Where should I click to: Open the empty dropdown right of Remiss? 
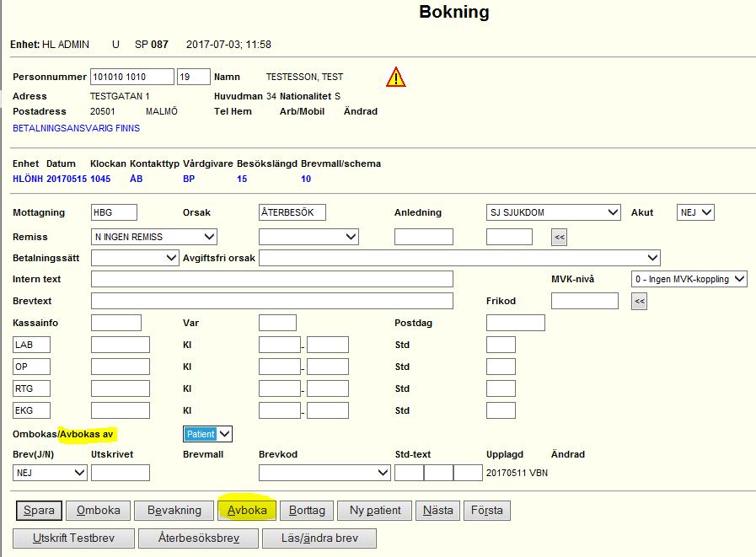tap(308, 237)
